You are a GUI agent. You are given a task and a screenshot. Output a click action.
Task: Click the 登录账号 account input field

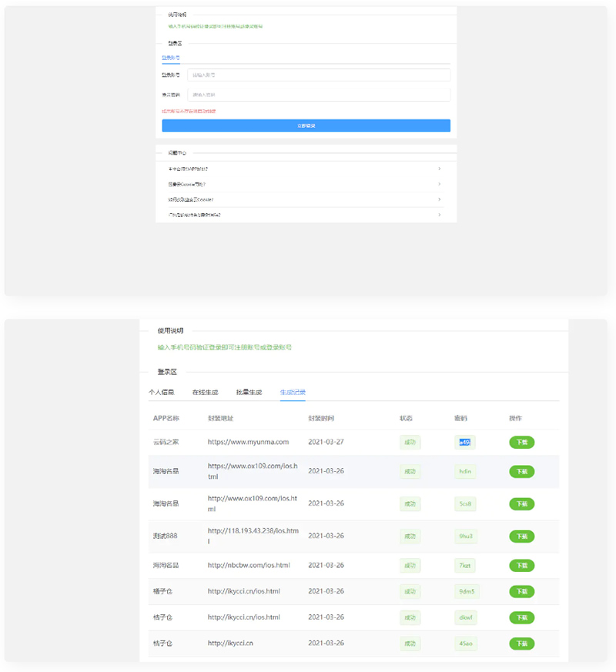[x=318, y=75]
